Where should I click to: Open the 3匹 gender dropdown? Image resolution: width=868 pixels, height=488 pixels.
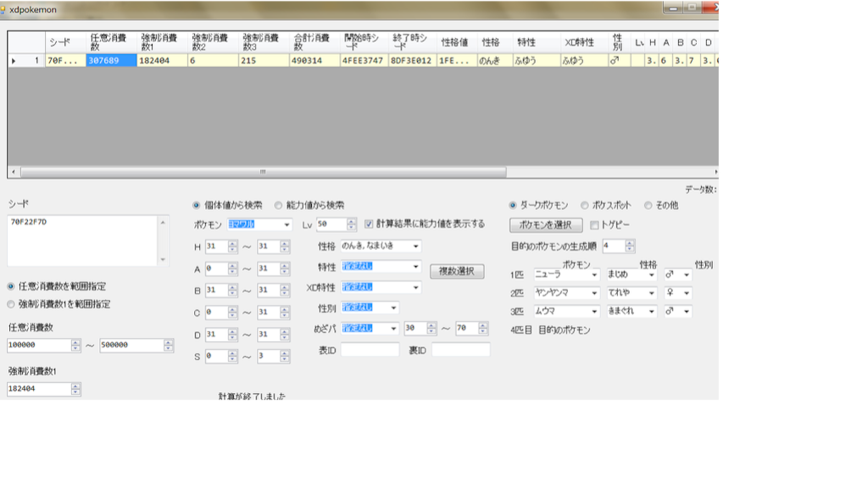687,312
